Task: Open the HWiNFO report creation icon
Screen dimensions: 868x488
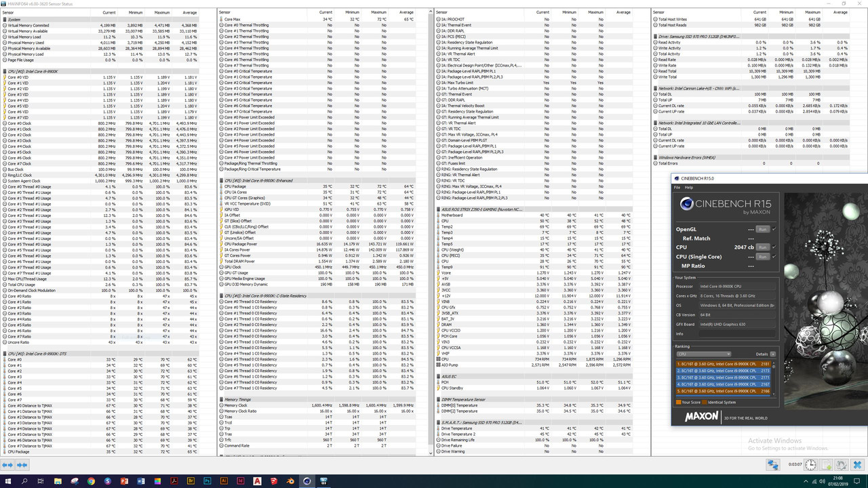Action: point(826,464)
